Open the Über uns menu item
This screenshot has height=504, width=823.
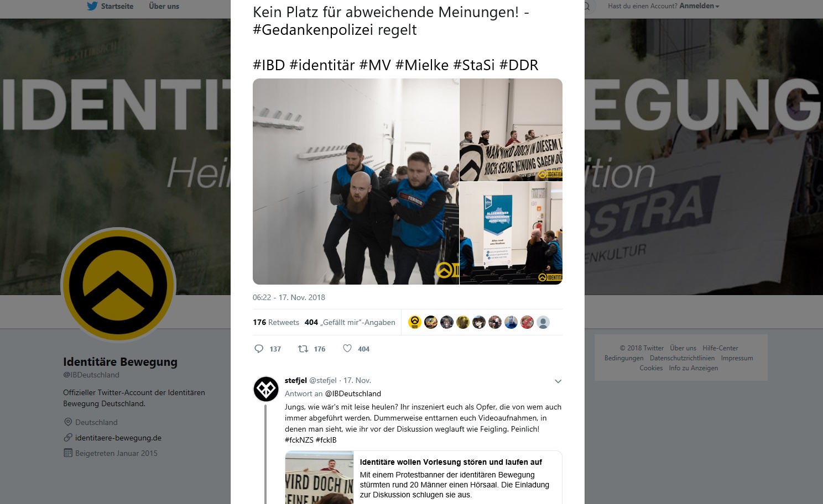tap(164, 6)
